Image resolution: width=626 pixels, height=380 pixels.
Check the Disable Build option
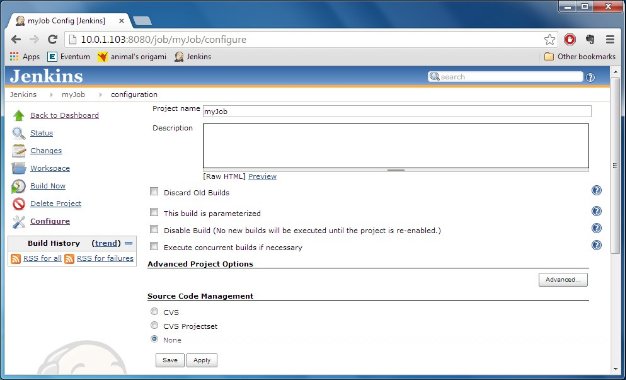point(154,230)
